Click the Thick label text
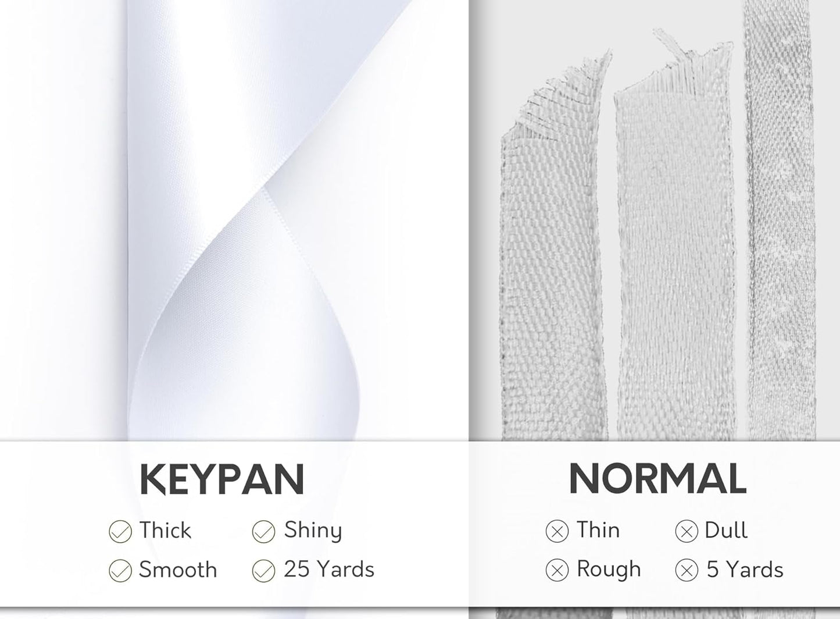Screen dimensions: 840x619 (165, 531)
